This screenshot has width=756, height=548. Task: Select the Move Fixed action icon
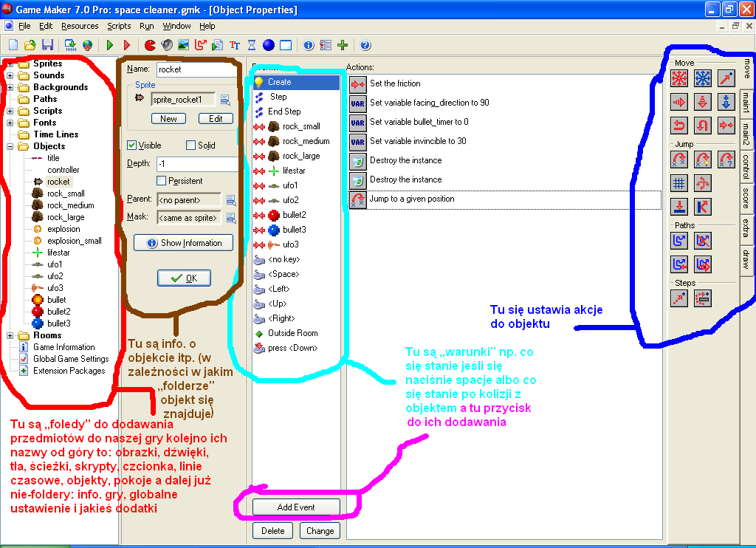tap(679, 78)
